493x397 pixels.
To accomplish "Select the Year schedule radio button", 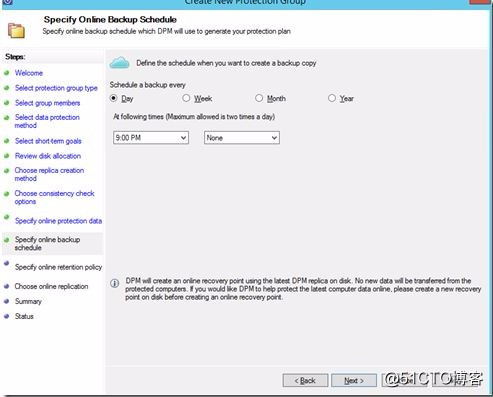I will [332, 98].
